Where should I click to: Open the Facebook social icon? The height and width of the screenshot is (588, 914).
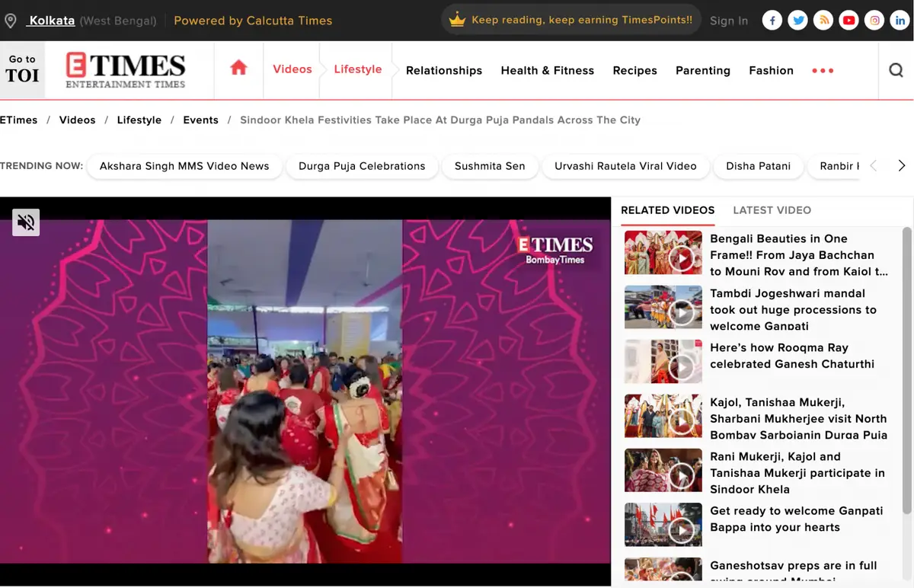click(772, 21)
